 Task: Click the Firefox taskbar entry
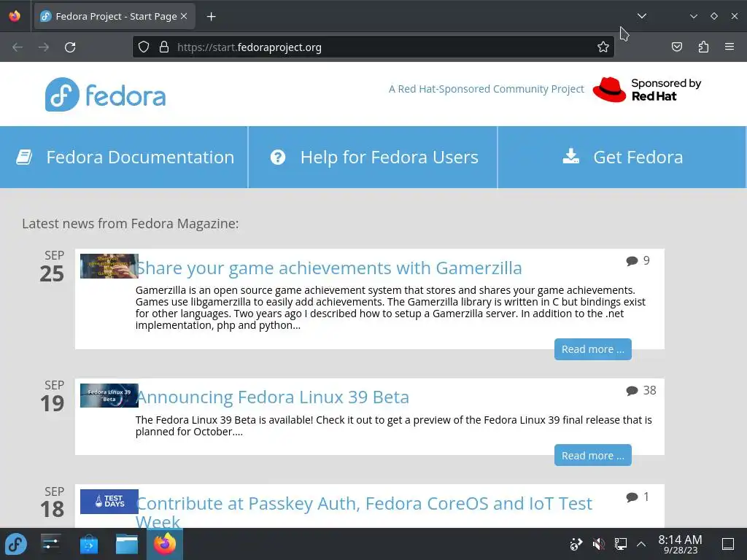(165, 544)
